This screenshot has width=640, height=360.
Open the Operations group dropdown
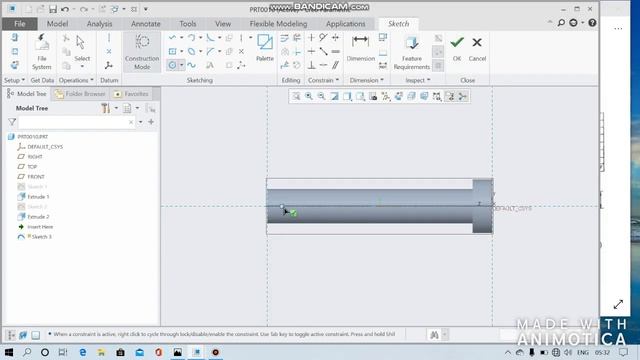click(76, 80)
